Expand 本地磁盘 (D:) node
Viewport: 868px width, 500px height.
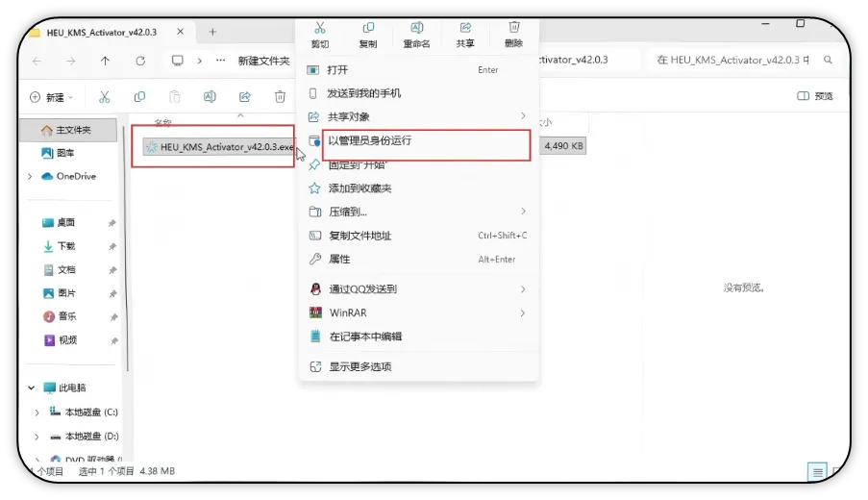click(37, 437)
